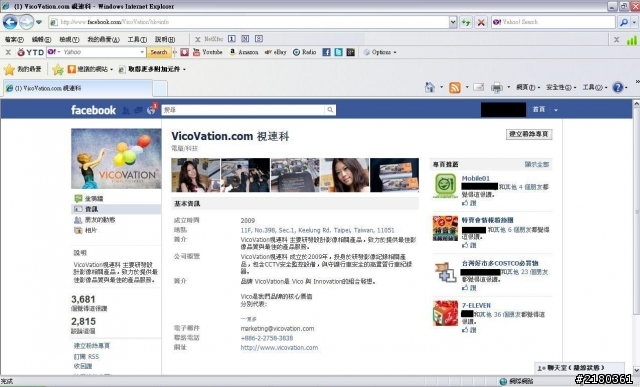Open the VicoVation profile picture

click(x=116, y=159)
